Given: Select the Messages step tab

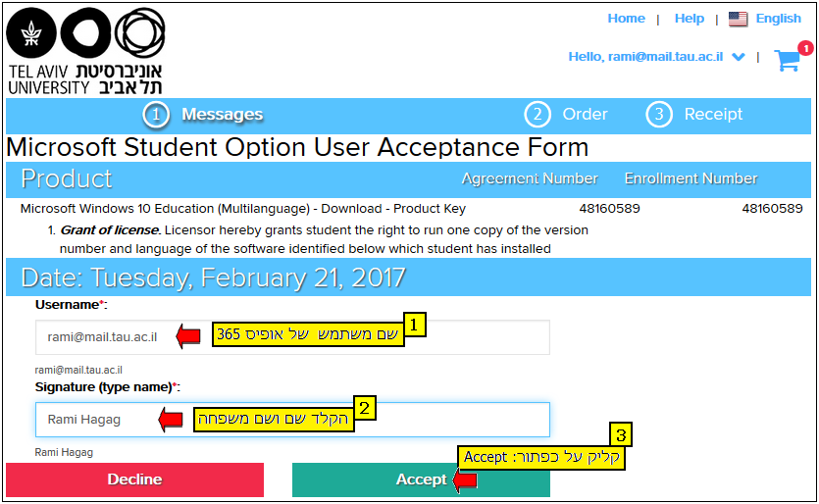Looking at the screenshot, I should tap(222, 115).
